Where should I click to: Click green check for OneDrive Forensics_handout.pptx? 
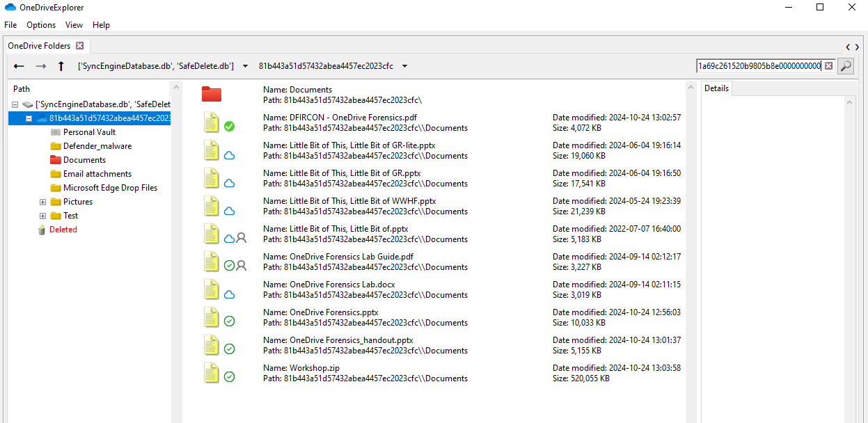click(229, 349)
